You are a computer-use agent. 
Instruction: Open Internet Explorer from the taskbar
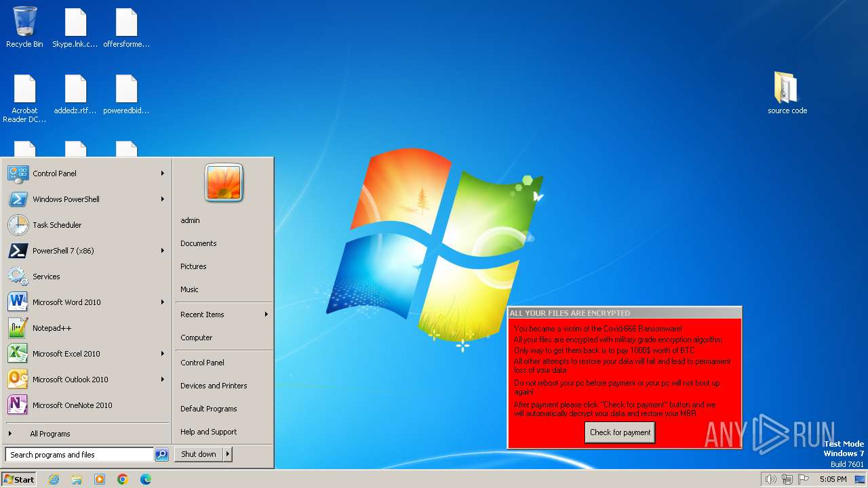tap(54, 479)
